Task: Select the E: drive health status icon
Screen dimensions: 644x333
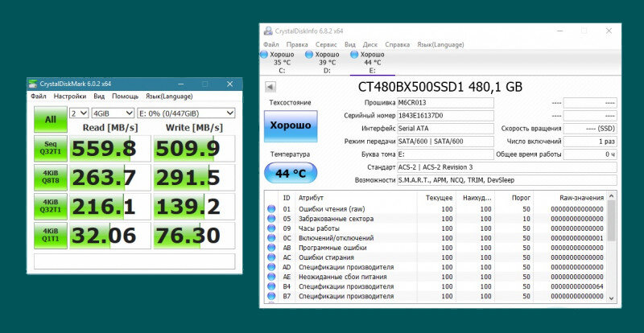Action: coord(354,55)
